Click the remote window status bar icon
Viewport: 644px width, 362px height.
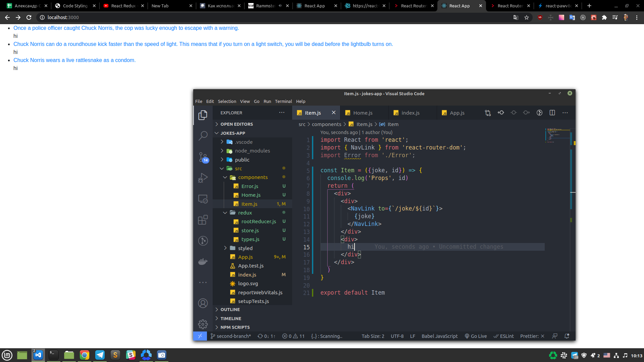click(x=200, y=336)
